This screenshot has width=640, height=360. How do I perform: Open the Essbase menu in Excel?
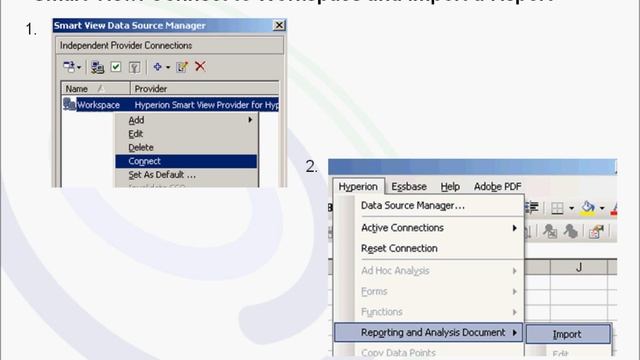409,187
